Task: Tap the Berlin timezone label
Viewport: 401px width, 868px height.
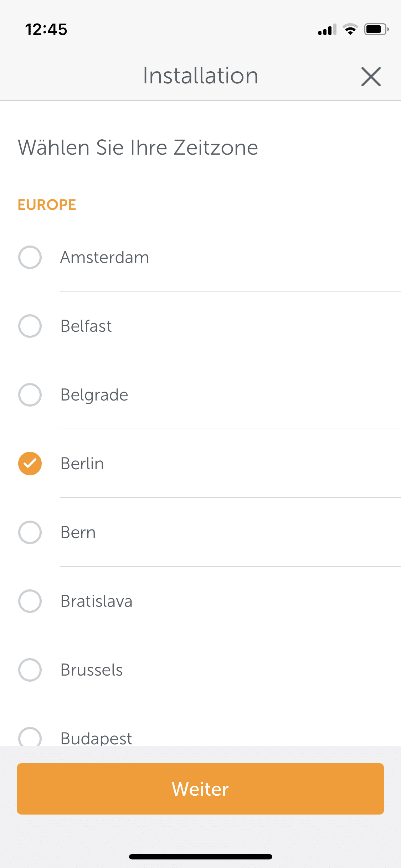Action: [x=82, y=464]
